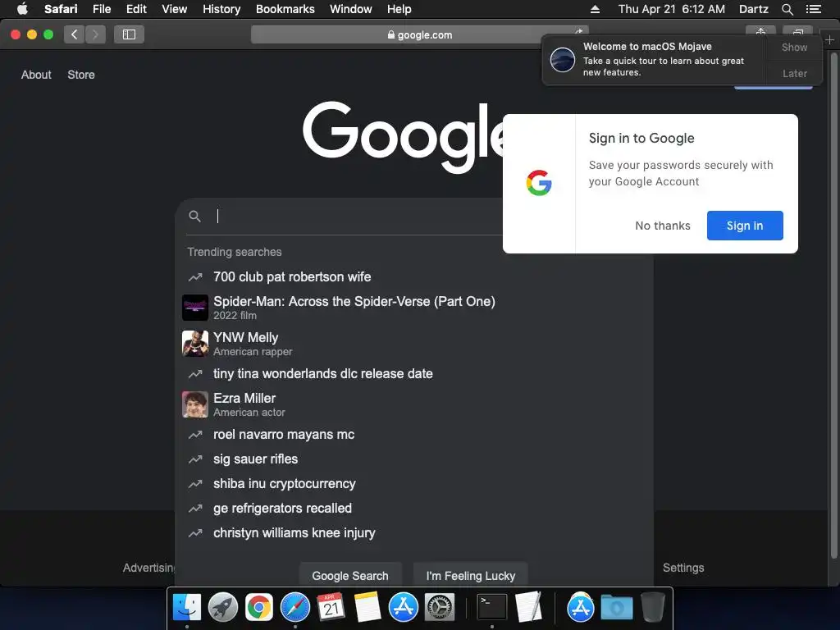Select 'tiny tina wonderlands dlc release date'

tap(413, 374)
